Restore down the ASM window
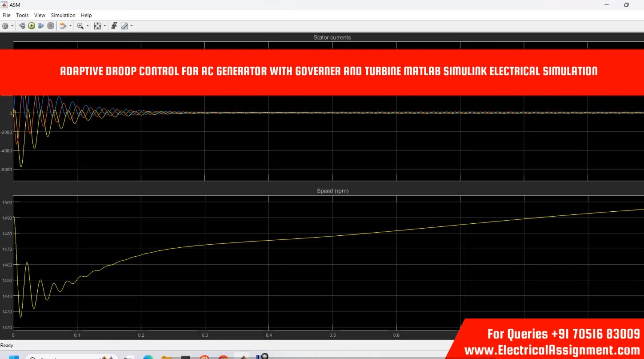This screenshot has height=359, width=644. click(x=626, y=5)
